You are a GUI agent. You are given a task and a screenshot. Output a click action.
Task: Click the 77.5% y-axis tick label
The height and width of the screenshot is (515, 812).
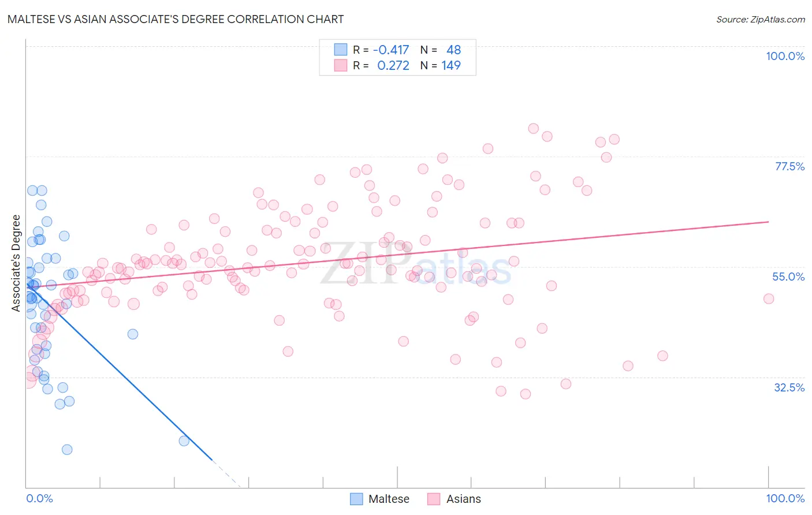click(x=789, y=166)
